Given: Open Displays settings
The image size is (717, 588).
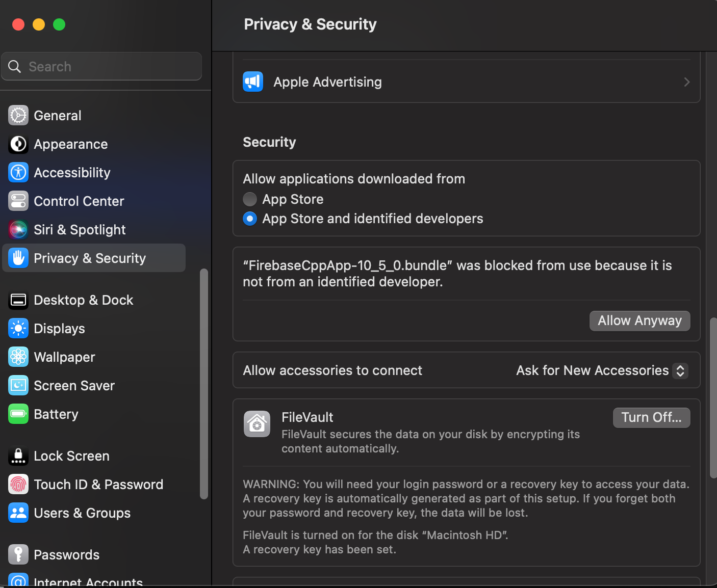Looking at the screenshot, I should [94, 329].
